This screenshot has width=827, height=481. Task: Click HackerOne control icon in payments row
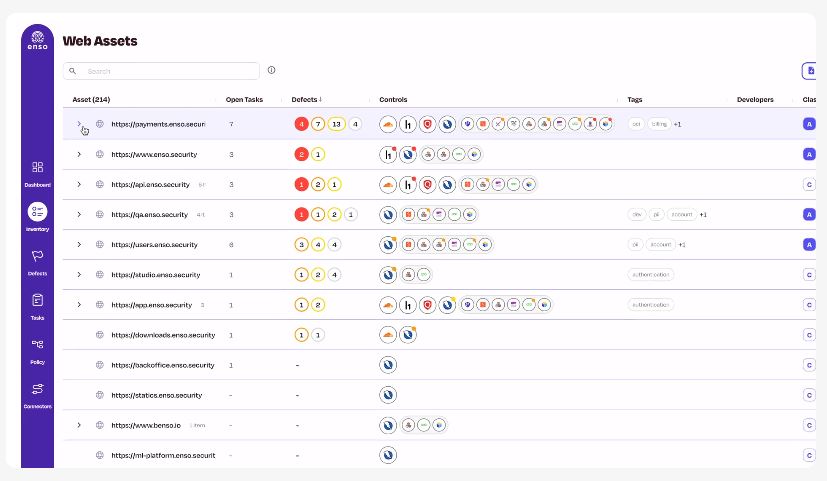tap(408, 124)
